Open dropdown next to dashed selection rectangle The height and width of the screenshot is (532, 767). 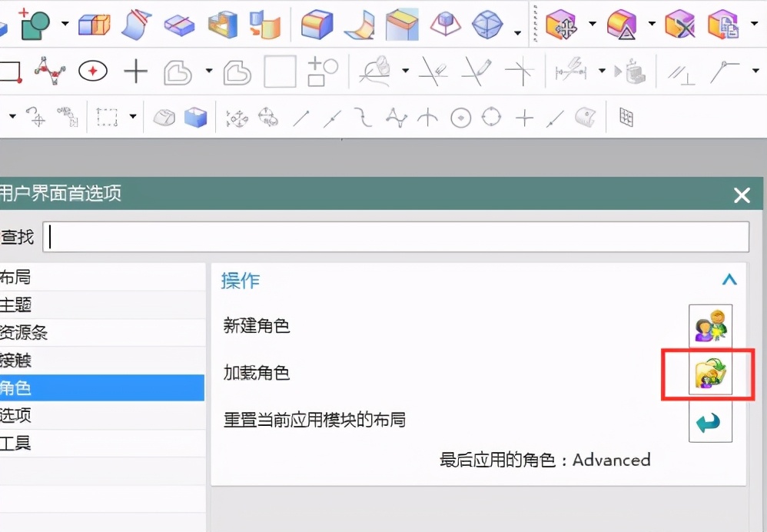click(132, 117)
